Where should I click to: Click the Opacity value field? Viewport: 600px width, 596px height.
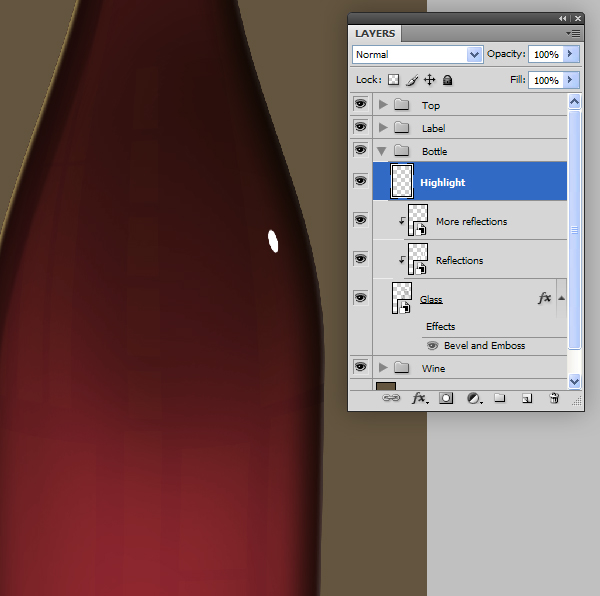(546, 54)
